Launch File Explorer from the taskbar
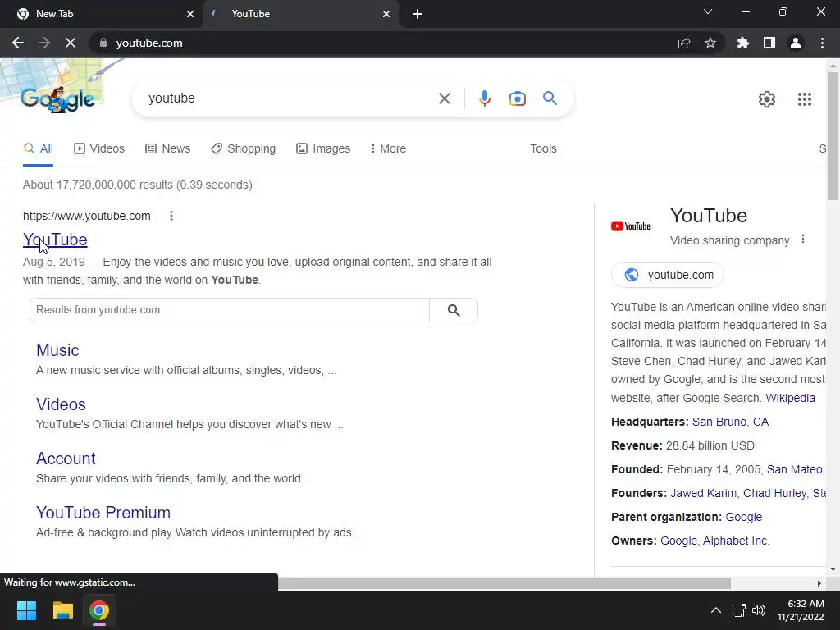 62,610
